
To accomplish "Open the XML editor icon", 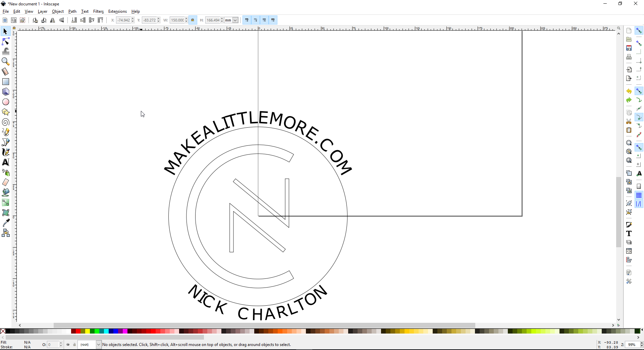I will (x=629, y=251).
